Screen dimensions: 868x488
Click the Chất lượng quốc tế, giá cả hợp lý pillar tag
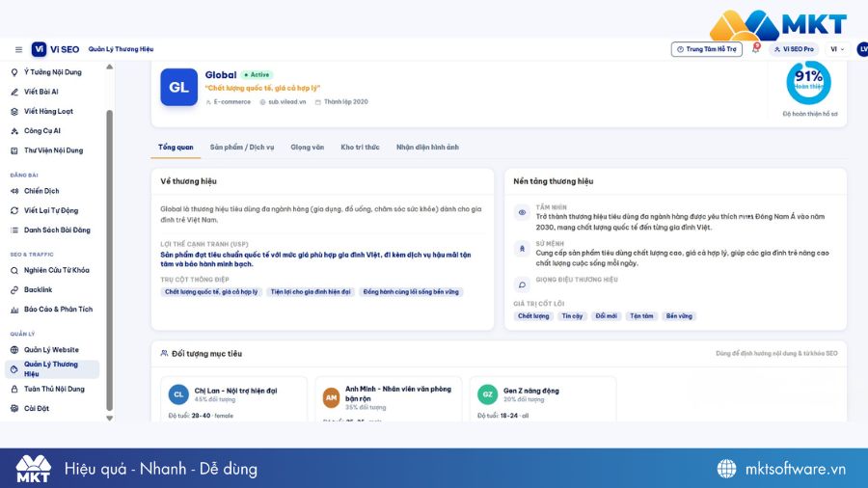(211, 291)
